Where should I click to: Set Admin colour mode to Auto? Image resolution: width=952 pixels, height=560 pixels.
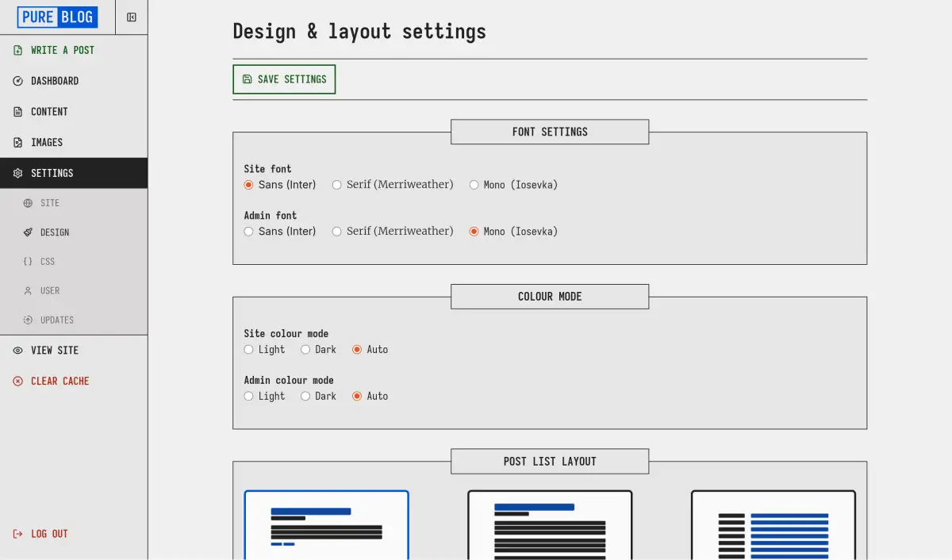(x=357, y=397)
